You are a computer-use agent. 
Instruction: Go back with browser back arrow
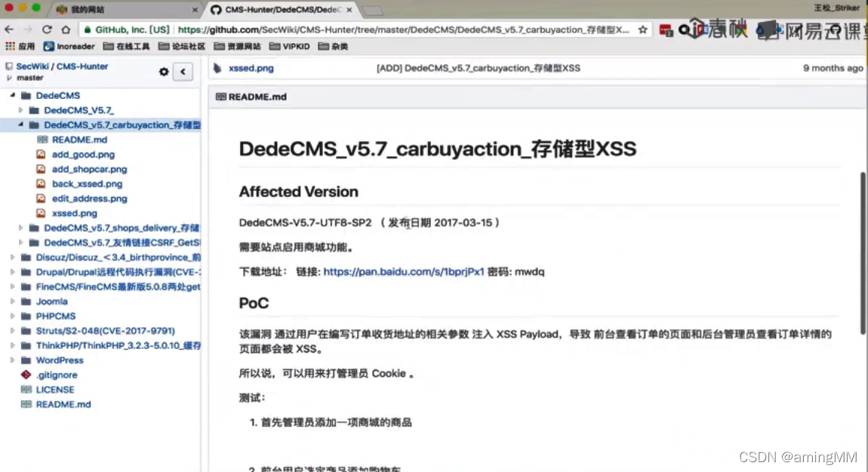[x=9, y=29]
